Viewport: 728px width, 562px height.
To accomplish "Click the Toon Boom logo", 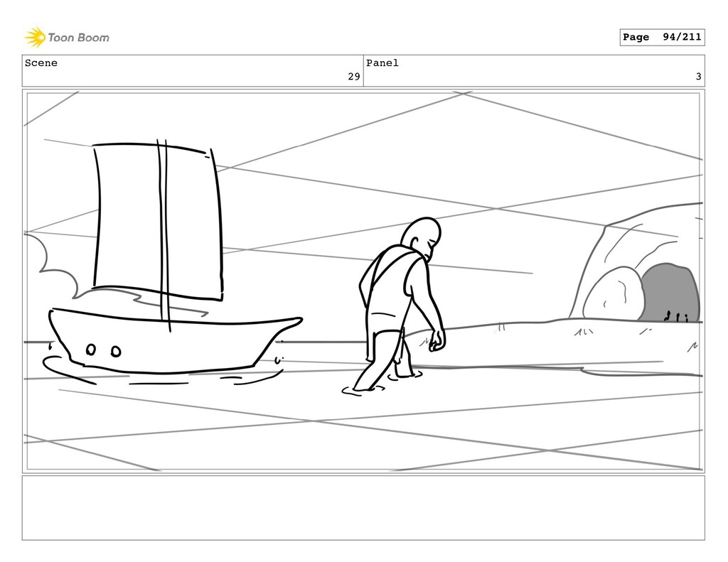I will [x=67, y=38].
